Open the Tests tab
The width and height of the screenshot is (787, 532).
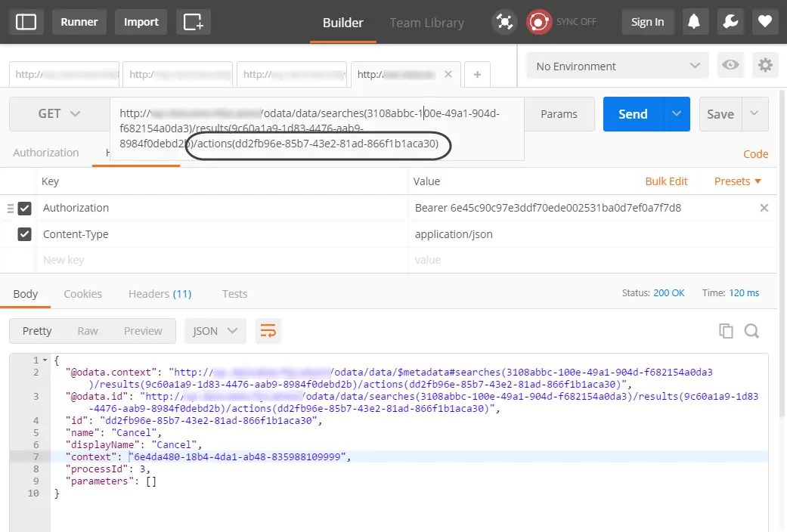pyautogui.click(x=235, y=294)
